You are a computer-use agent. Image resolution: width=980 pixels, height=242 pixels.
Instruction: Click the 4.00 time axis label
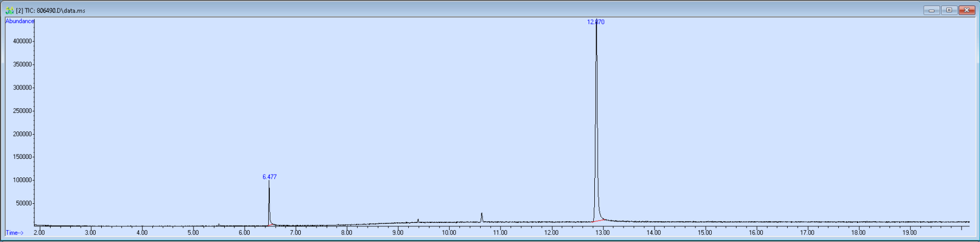142,232
